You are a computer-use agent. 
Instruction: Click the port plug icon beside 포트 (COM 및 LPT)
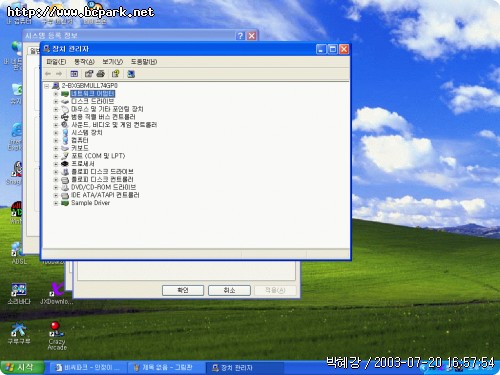65,156
